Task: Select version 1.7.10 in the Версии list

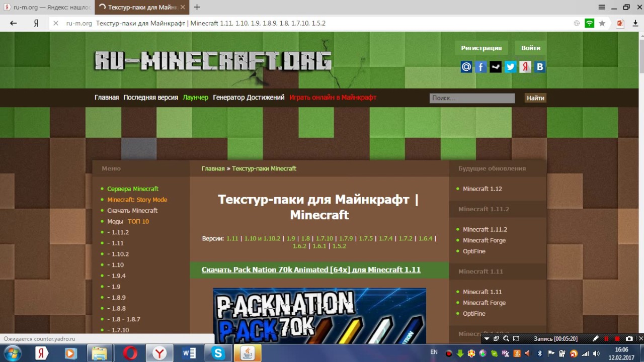Action: point(325,238)
